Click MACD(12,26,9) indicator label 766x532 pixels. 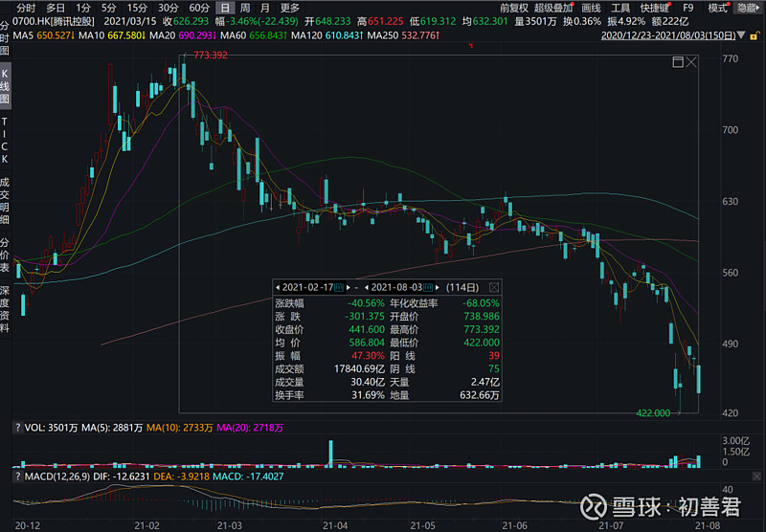point(56,477)
